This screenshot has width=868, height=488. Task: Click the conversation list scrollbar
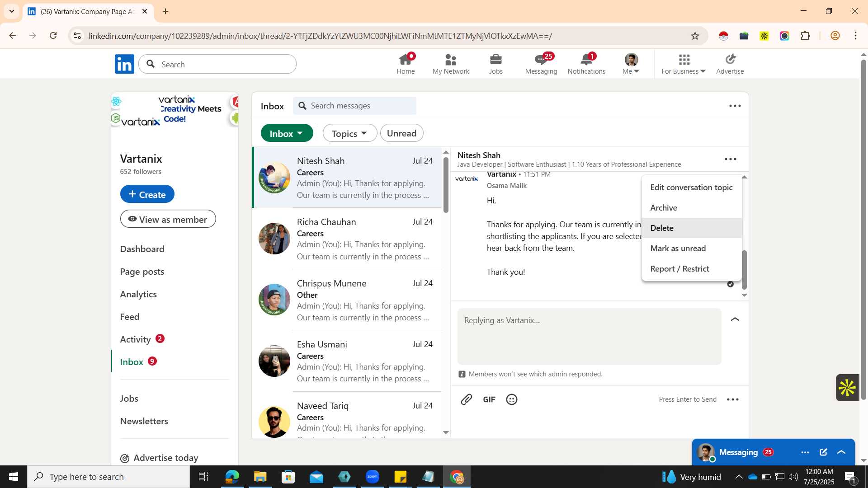click(x=446, y=185)
